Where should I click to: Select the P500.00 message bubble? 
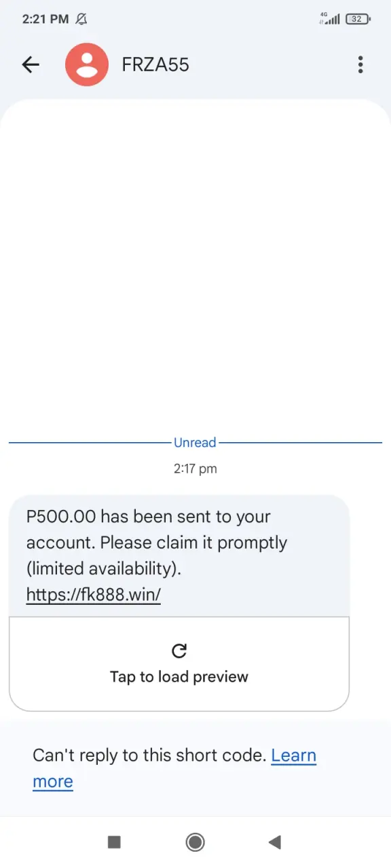click(179, 555)
